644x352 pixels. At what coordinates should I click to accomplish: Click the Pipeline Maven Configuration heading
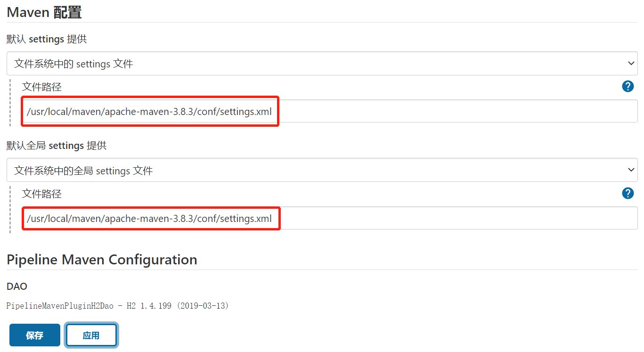pyautogui.click(x=102, y=260)
